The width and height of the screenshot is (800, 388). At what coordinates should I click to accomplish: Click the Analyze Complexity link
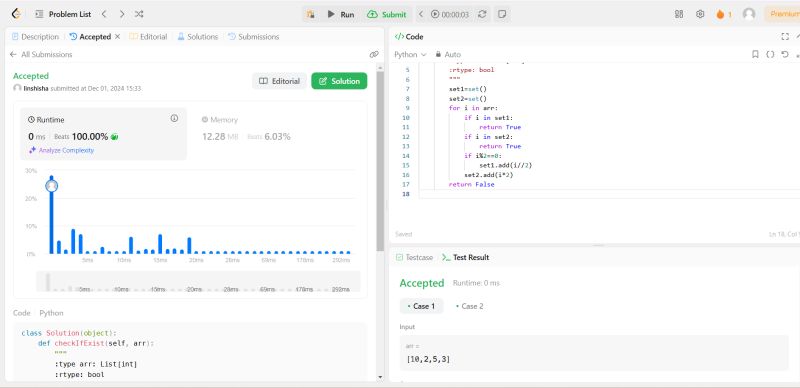point(61,150)
